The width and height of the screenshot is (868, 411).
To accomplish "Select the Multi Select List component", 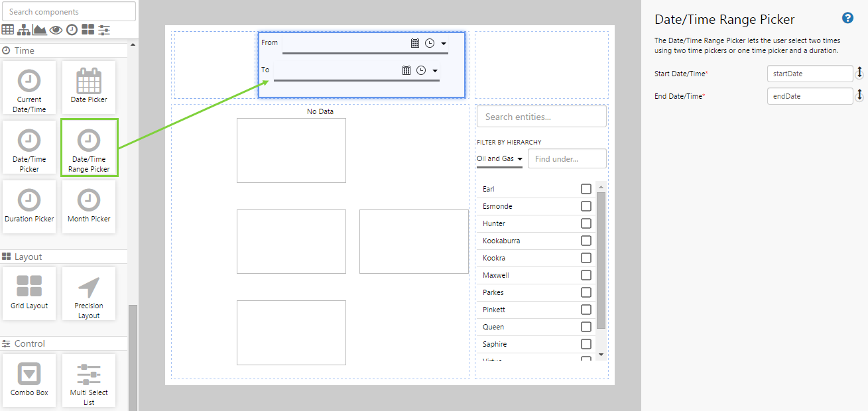I will pyautogui.click(x=89, y=381).
